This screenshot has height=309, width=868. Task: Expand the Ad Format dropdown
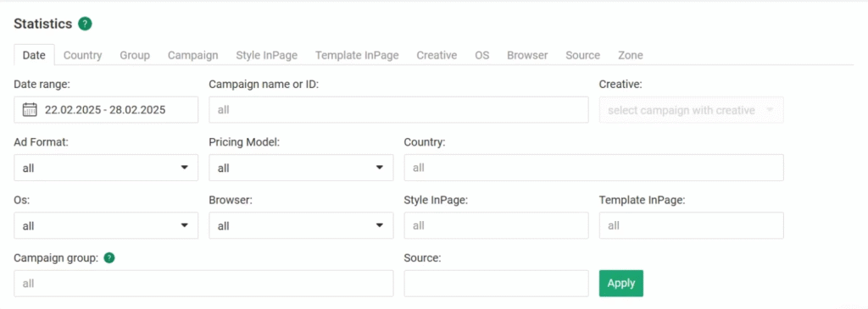[x=106, y=168]
